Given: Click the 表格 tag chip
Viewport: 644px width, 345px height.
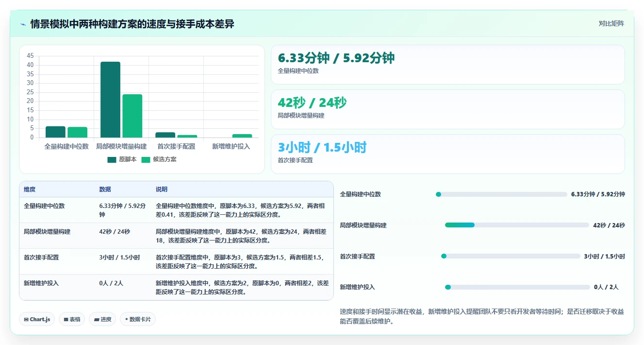Looking at the screenshot, I should click(72, 319).
